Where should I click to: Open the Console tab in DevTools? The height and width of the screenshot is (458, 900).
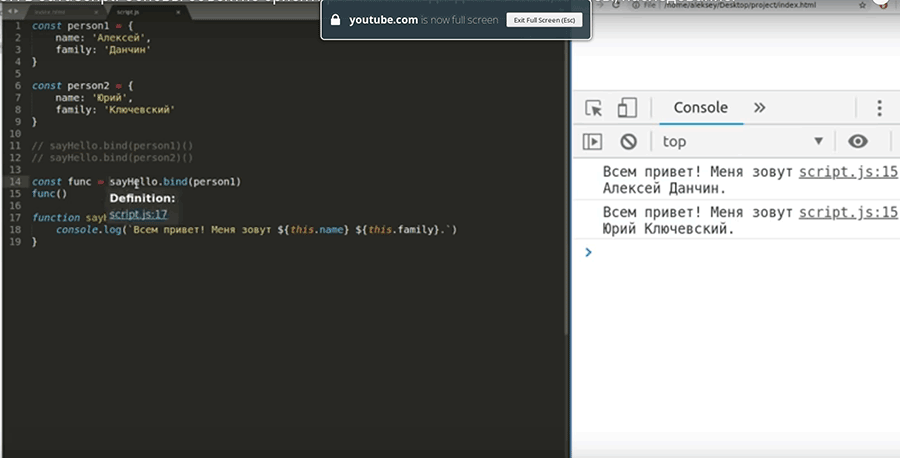point(701,107)
